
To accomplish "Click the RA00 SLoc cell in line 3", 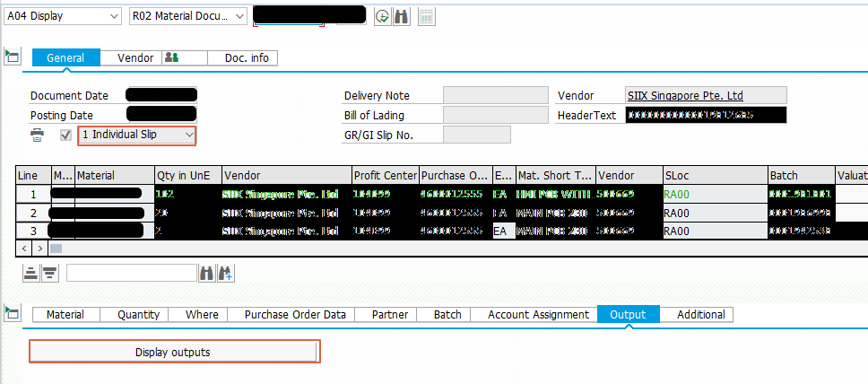I will coord(716,231).
